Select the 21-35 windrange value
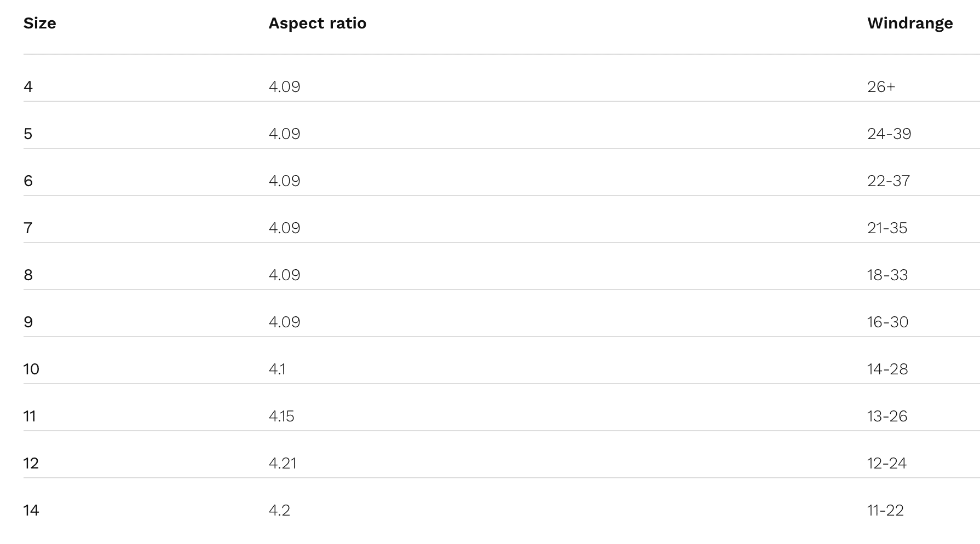980x544 pixels. pos(887,228)
